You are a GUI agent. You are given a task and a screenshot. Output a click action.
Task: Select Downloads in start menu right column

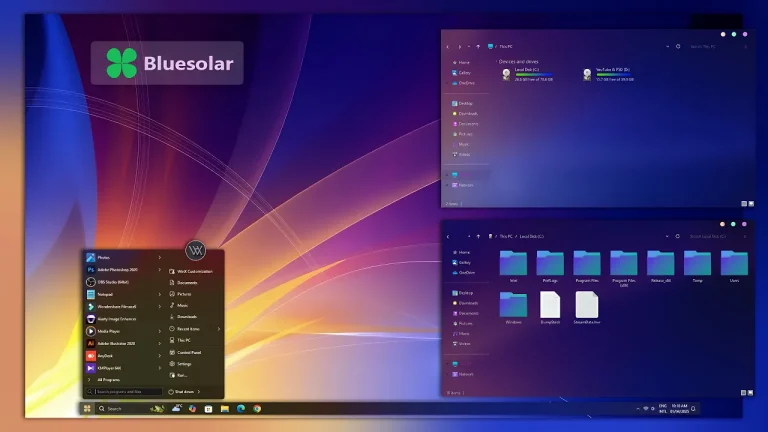tap(184, 316)
